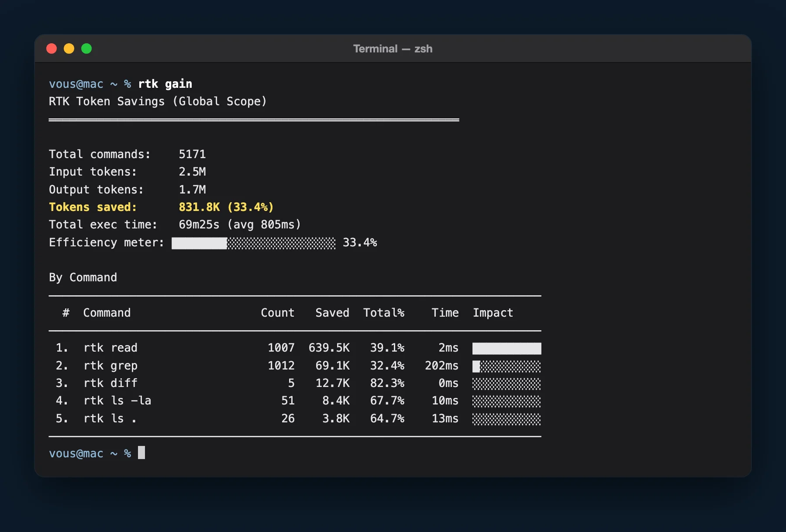Click the total commands value 5171
Image resolution: width=786 pixels, height=532 pixels.
tap(192, 154)
